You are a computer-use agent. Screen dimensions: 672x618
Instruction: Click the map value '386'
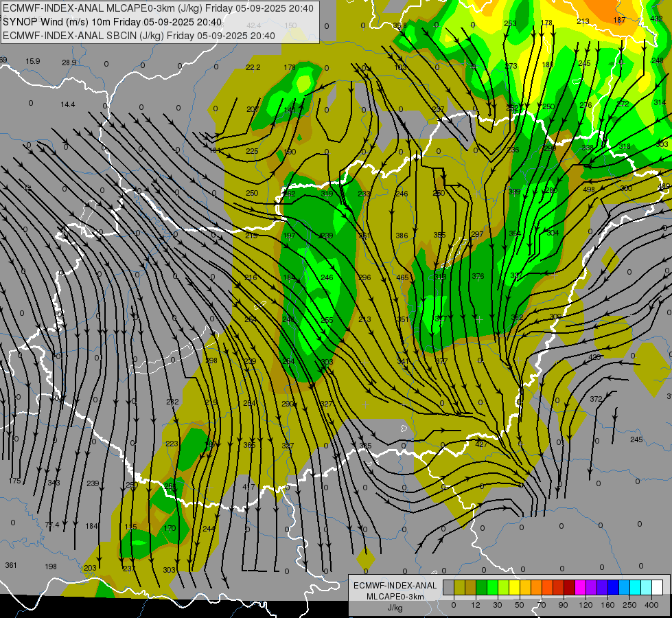pyautogui.click(x=402, y=236)
